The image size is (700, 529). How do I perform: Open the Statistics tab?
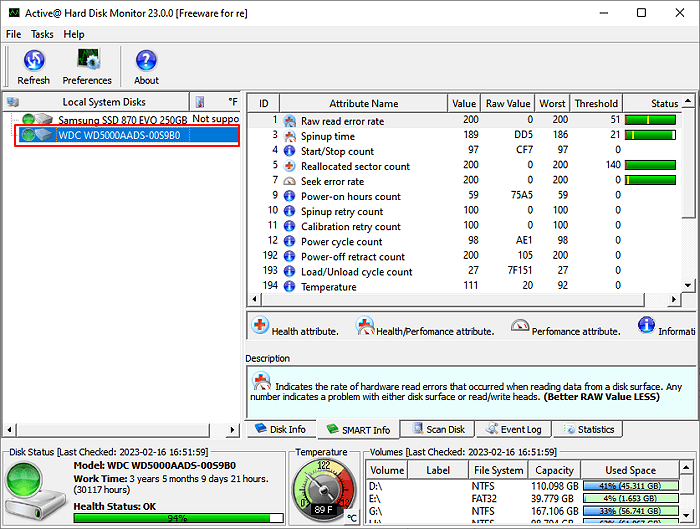click(588, 430)
